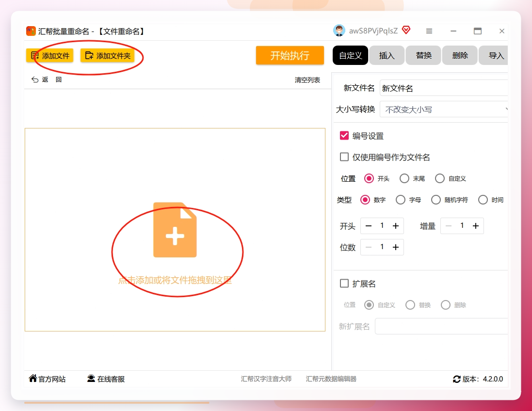The image size is (532, 411).
Task: Open 汇帮元数据编辑器 link
Action: (331, 379)
